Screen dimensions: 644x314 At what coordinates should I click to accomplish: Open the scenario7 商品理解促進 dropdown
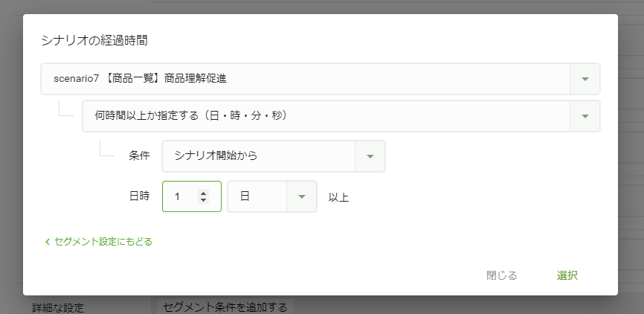321,79
